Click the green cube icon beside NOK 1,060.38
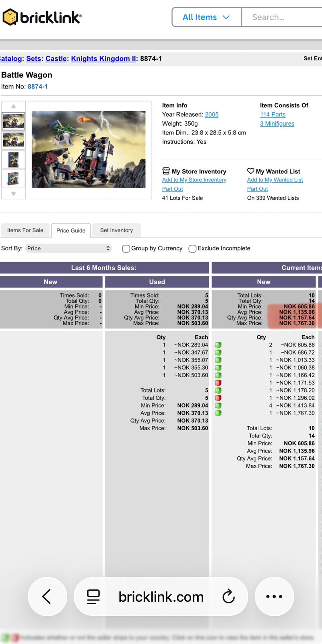 (218, 368)
